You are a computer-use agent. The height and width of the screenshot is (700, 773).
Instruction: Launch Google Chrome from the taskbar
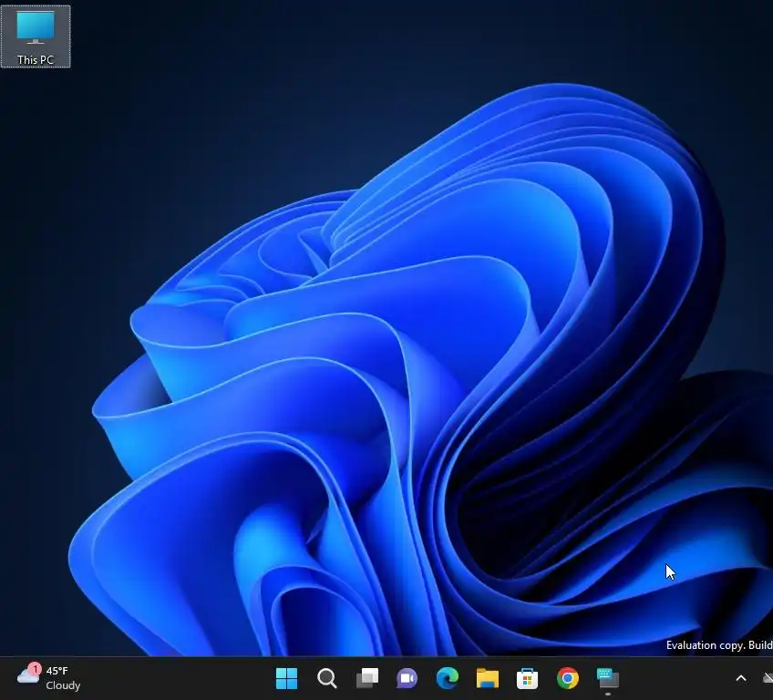(x=568, y=679)
